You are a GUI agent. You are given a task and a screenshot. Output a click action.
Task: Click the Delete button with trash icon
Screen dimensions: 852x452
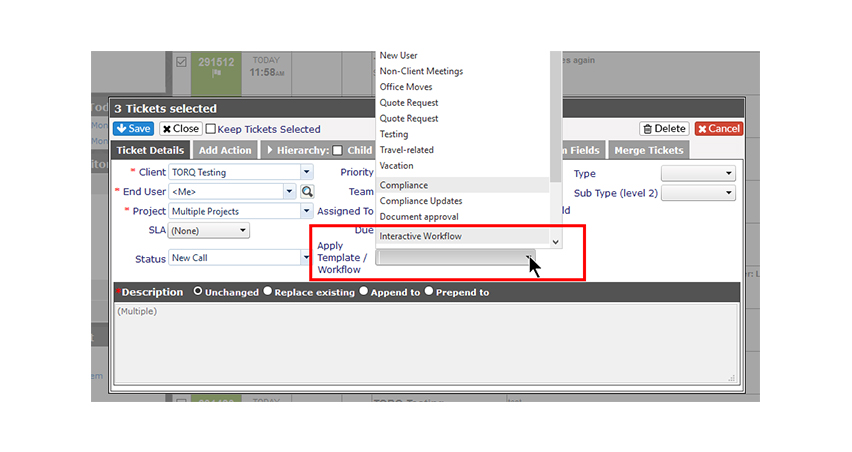point(664,129)
